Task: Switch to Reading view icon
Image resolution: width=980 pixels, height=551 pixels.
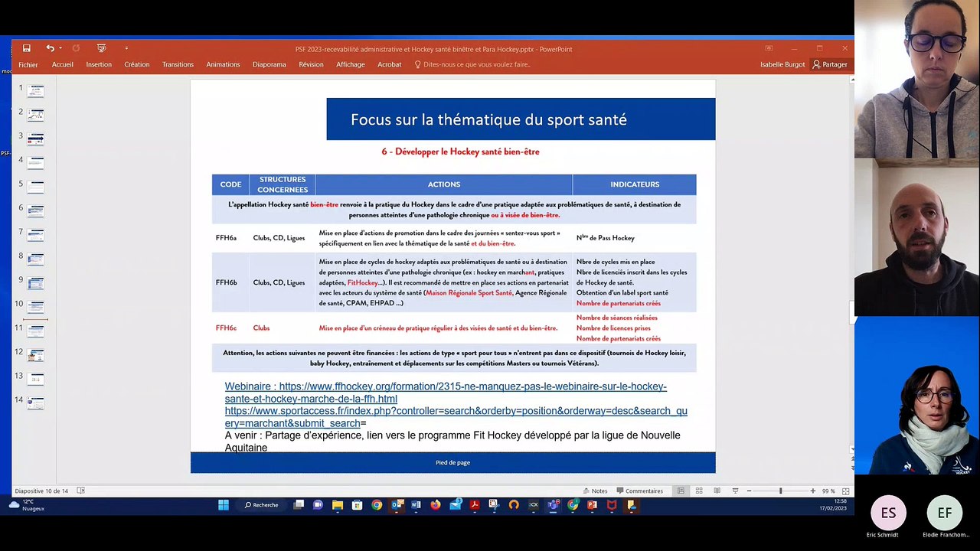Action: [717, 491]
